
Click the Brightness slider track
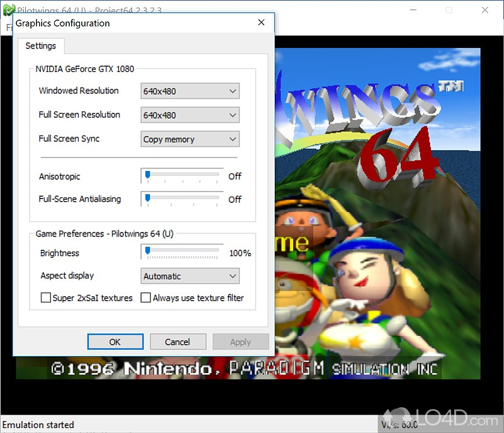pos(183,251)
